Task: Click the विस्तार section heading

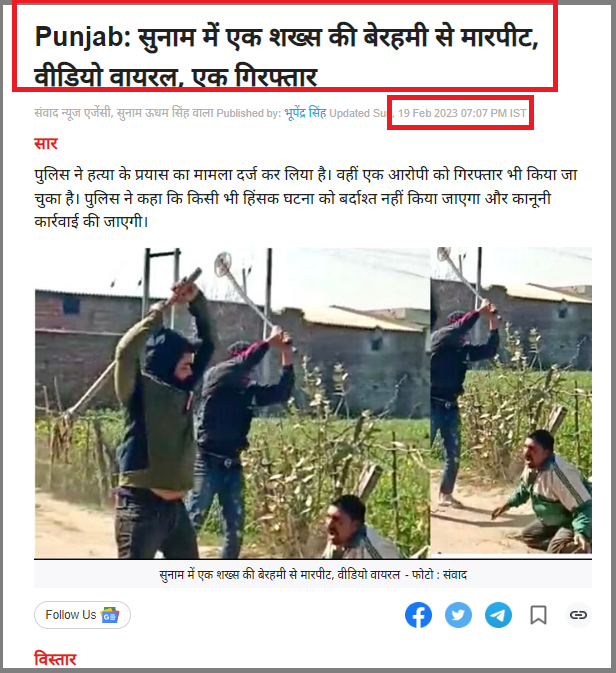Action: pos(55,659)
